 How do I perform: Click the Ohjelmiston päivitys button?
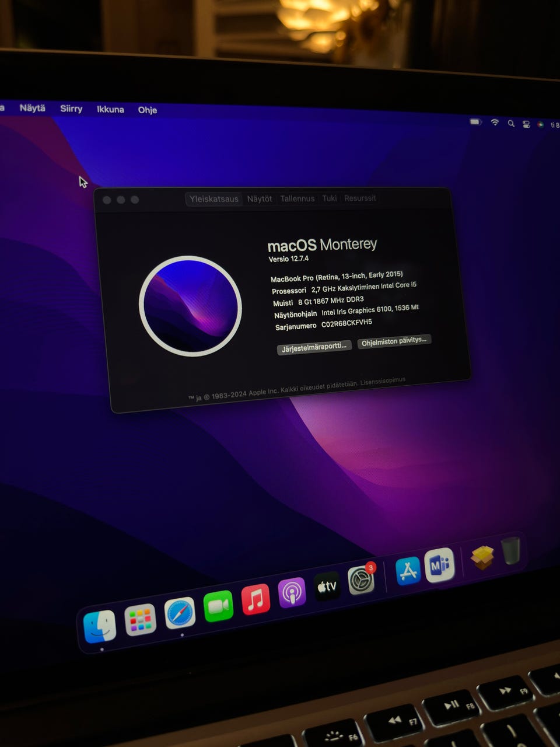coord(394,341)
